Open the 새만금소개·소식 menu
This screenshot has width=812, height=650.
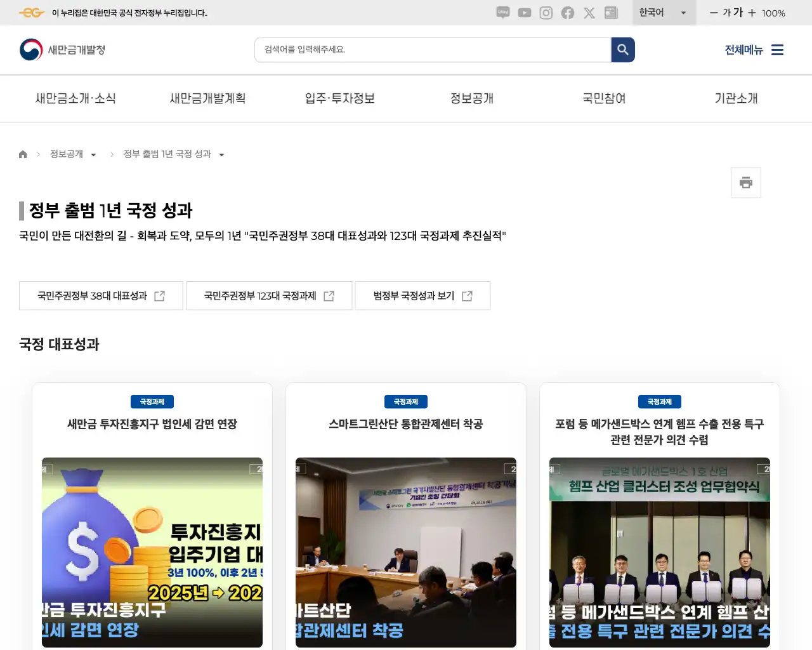click(x=75, y=98)
